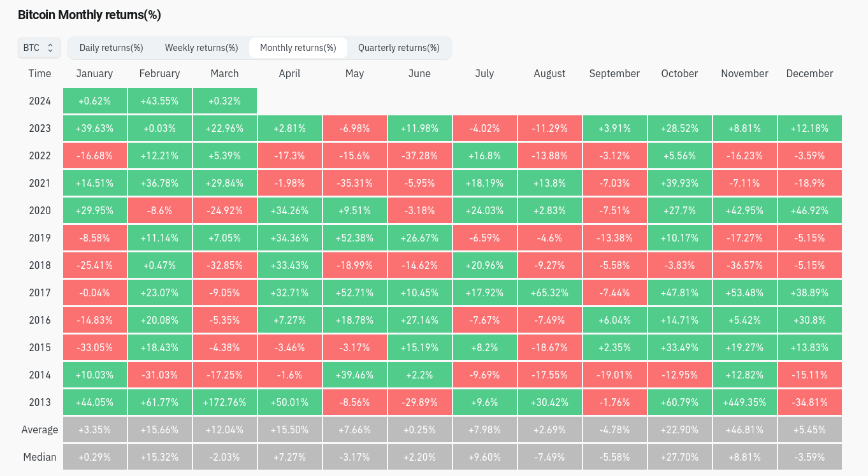Image resolution: width=868 pixels, height=476 pixels.
Task: Switch to Daily returns(%) tab
Action: [x=111, y=48]
